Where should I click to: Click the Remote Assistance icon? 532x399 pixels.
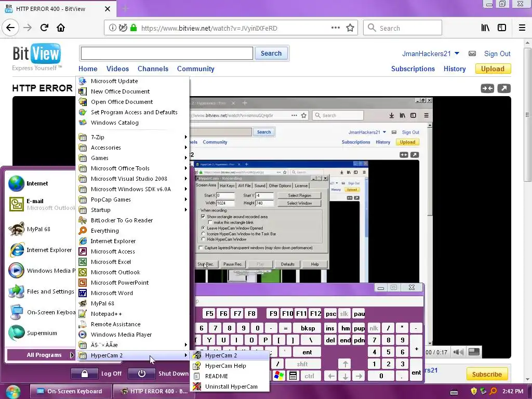83,324
